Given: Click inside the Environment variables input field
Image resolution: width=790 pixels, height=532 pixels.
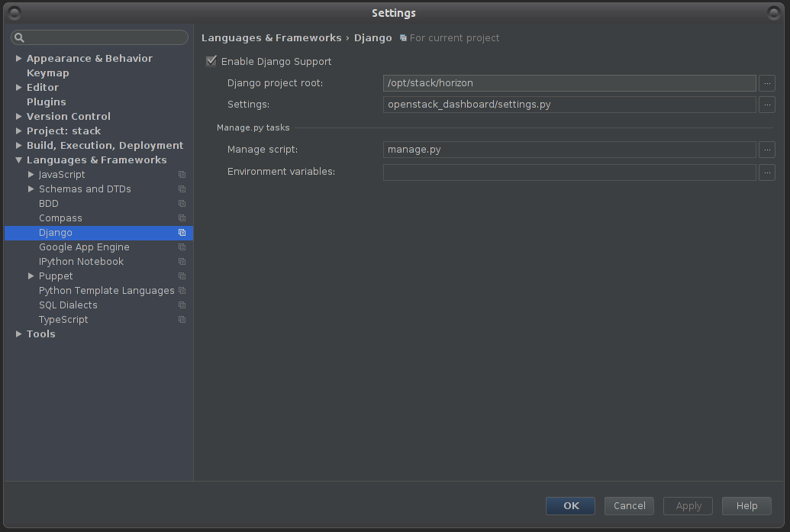Looking at the screenshot, I should [x=569, y=172].
